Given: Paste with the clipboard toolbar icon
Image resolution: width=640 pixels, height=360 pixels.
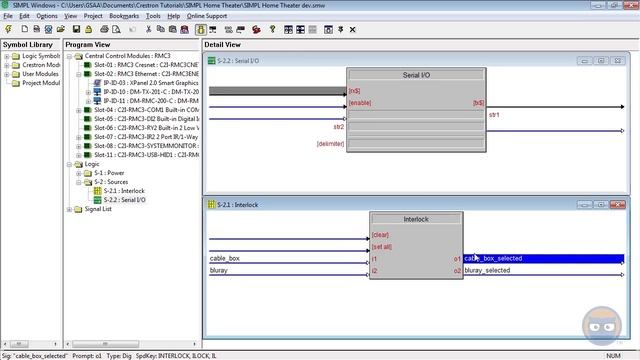Looking at the screenshot, I should click(173, 29).
